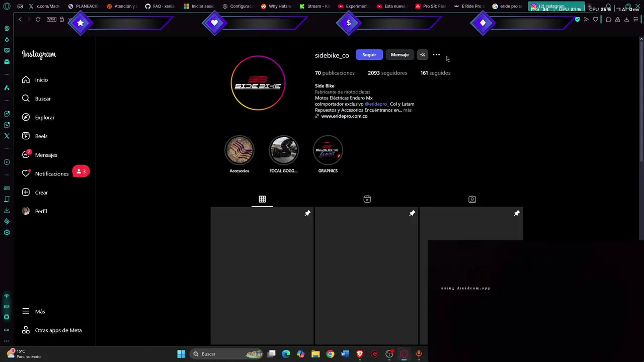The height and width of the screenshot is (362, 644).
Task: Open File Explorer from taskbar
Action: click(315, 354)
